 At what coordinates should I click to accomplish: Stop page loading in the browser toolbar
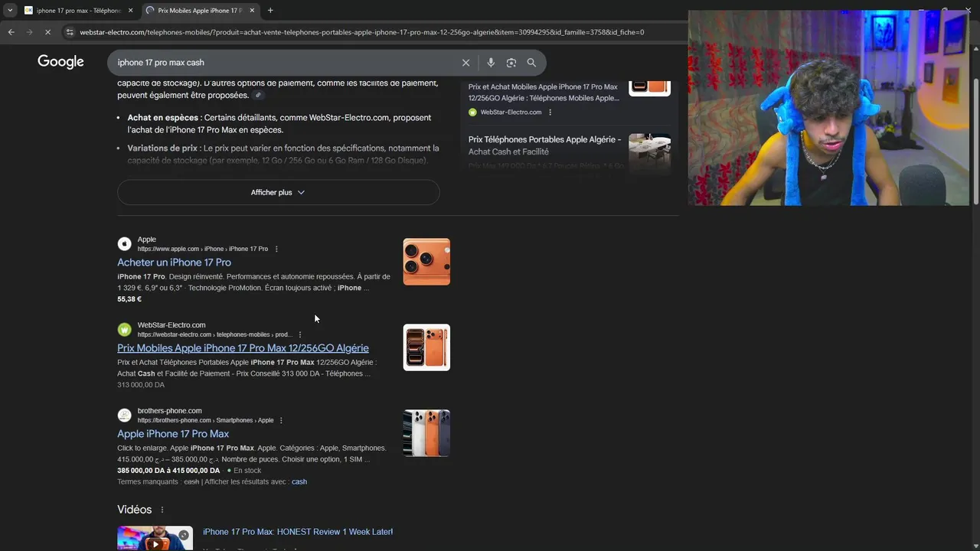(47, 32)
